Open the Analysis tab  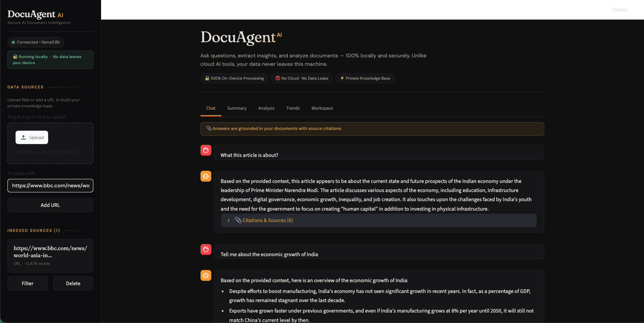(x=266, y=108)
